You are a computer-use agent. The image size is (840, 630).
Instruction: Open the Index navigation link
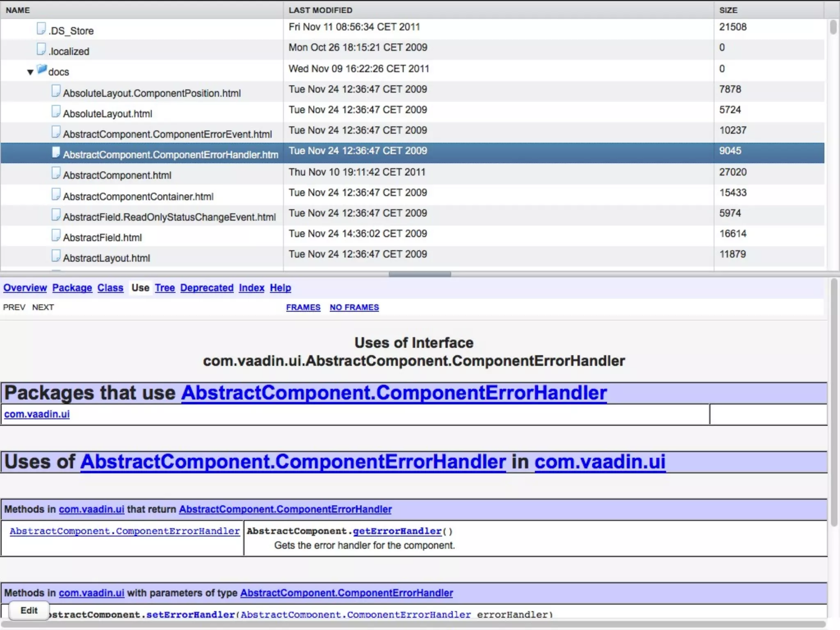click(x=251, y=288)
